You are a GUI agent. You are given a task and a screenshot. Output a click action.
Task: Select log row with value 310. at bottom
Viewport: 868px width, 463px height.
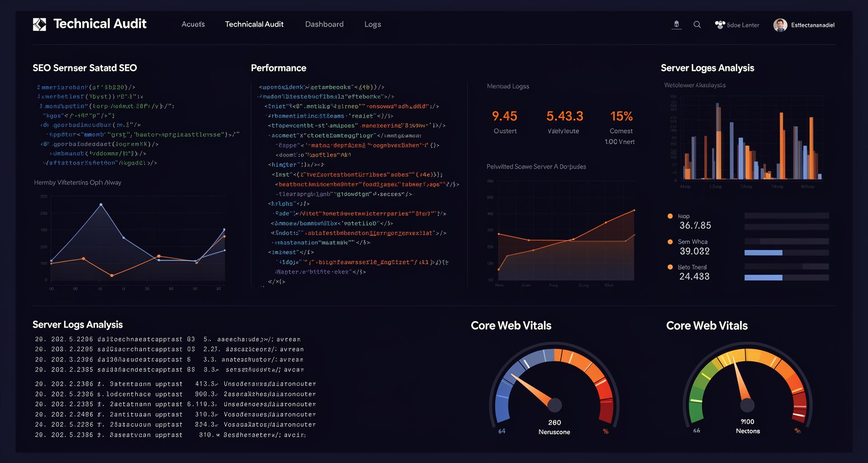click(170, 435)
